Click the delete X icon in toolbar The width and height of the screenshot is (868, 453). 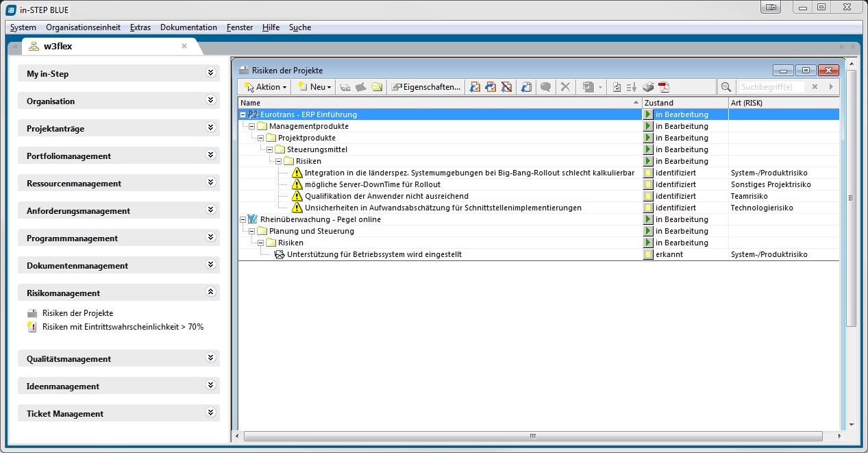tap(565, 87)
